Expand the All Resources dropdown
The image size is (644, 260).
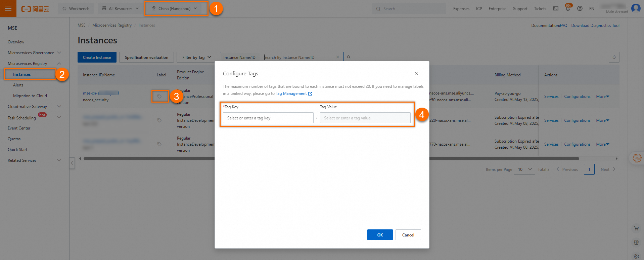point(121,8)
